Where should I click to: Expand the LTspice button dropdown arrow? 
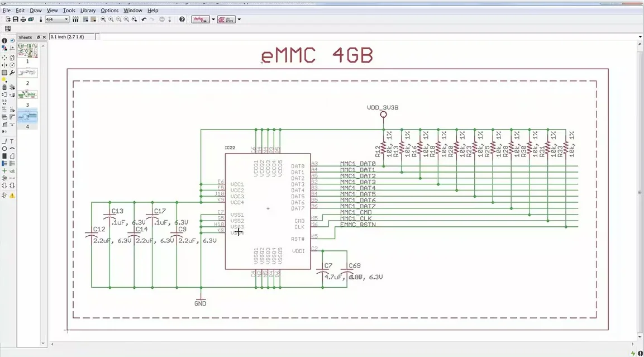(238, 19)
